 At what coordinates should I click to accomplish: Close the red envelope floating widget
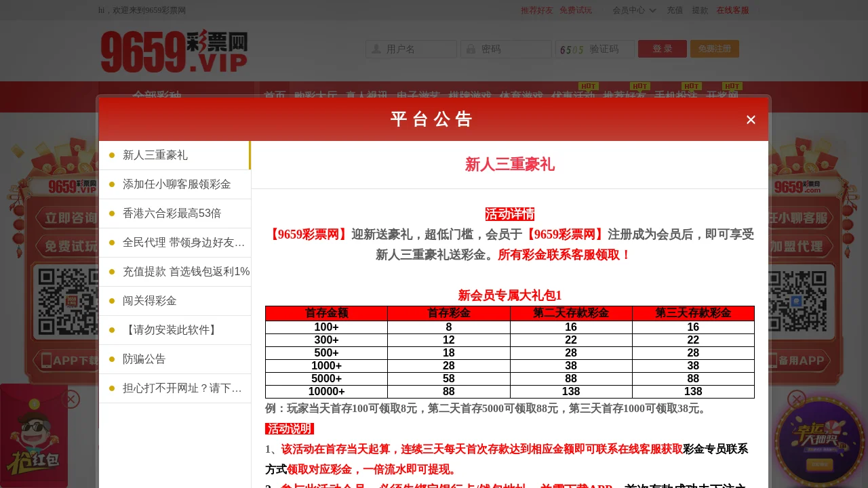pos(71,399)
